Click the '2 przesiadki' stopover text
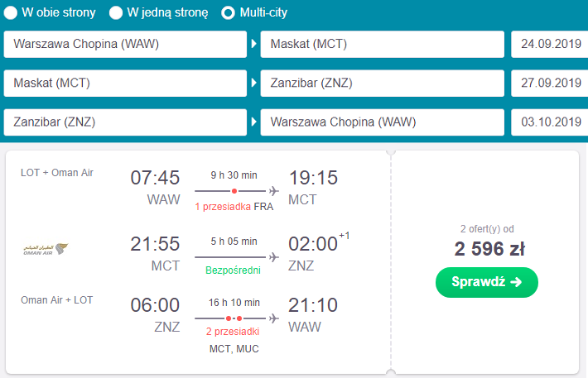Image resolution: width=588 pixels, height=378 pixels. (232, 333)
